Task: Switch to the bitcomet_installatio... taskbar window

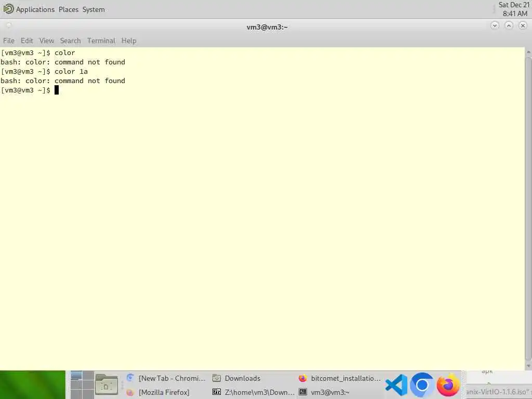Action: pos(340,378)
